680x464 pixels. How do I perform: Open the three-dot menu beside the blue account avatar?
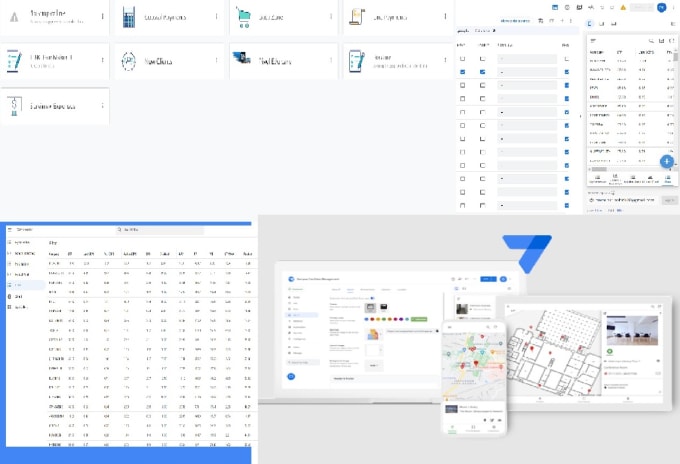(x=673, y=7)
